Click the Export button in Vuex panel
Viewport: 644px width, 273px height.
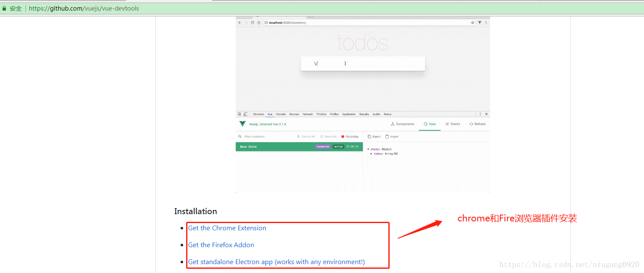point(374,137)
